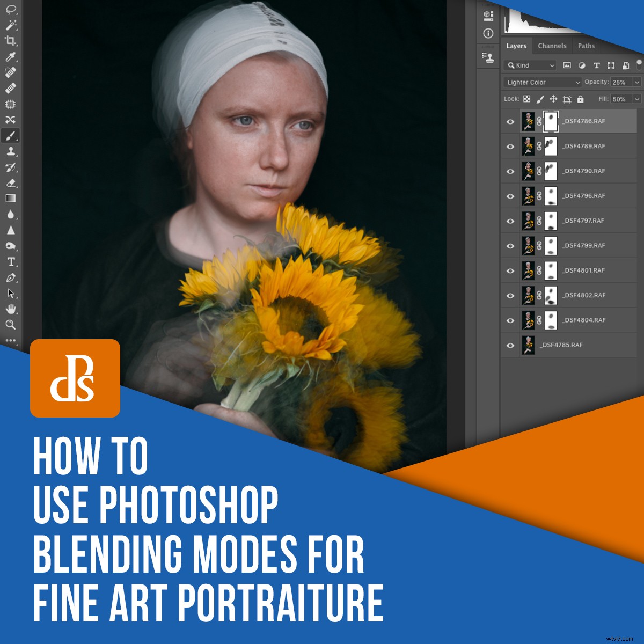Hide the _DSF4785.RAF layer
This screenshot has height=644, width=644.
tap(511, 346)
